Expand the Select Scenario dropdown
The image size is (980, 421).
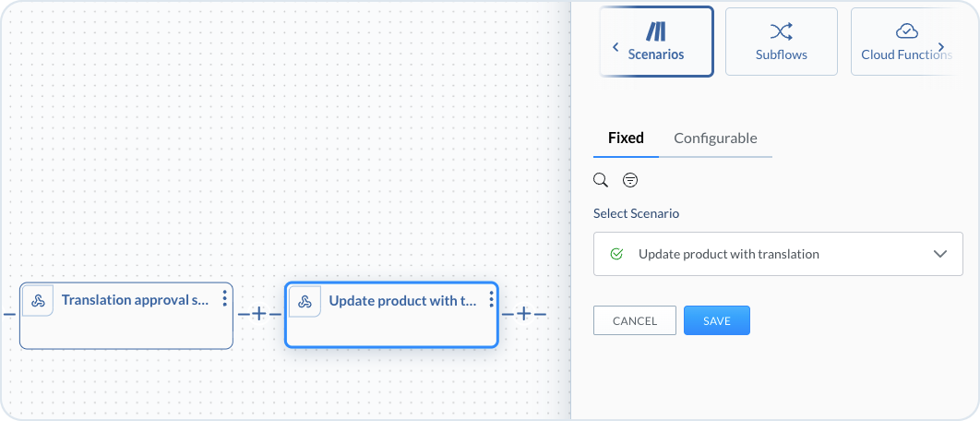click(940, 254)
